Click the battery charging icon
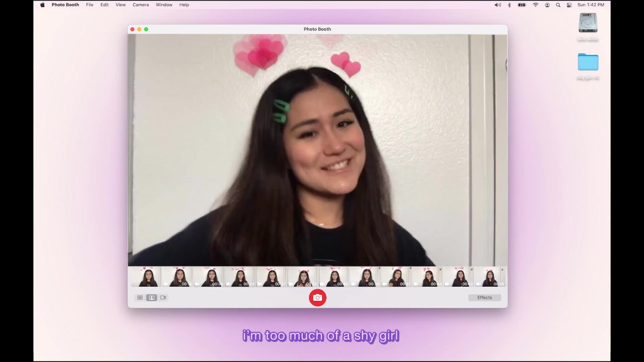The width and height of the screenshot is (644, 362). (x=522, y=5)
